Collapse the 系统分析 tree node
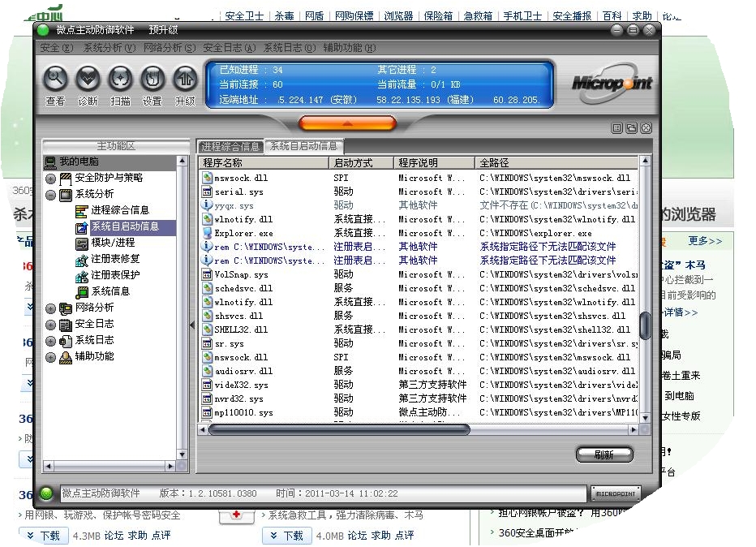The width and height of the screenshot is (756, 547). 50,196
